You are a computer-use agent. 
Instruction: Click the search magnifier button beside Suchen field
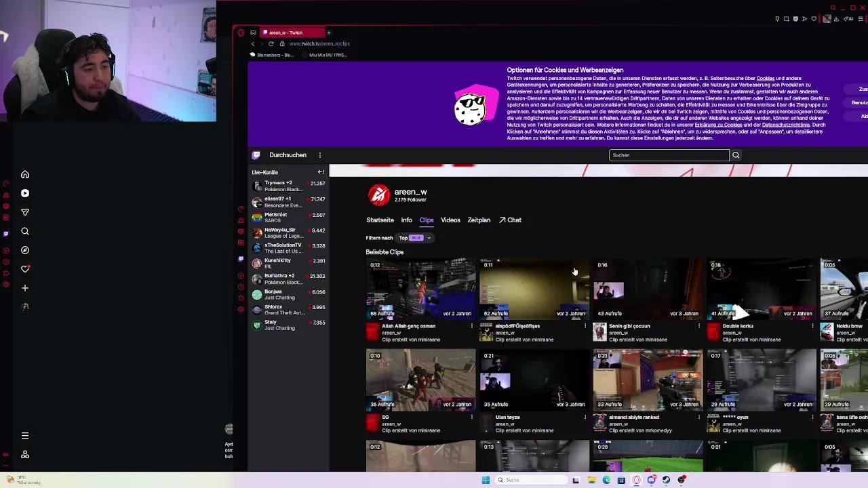(x=736, y=155)
